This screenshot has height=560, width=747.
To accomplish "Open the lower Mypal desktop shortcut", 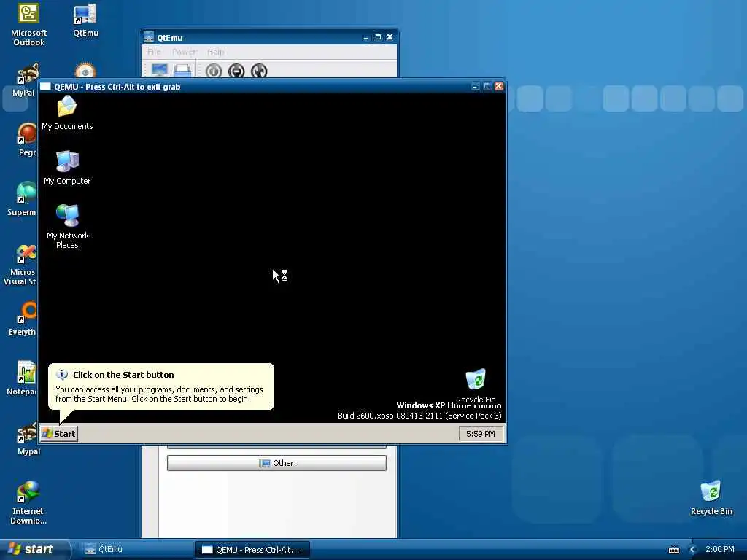I will (x=28, y=438).
